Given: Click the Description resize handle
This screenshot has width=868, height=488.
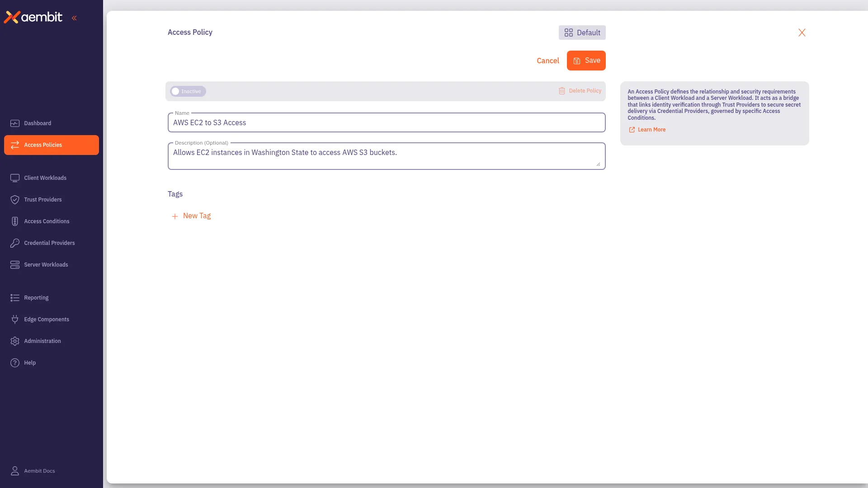Looking at the screenshot, I should [598, 164].
